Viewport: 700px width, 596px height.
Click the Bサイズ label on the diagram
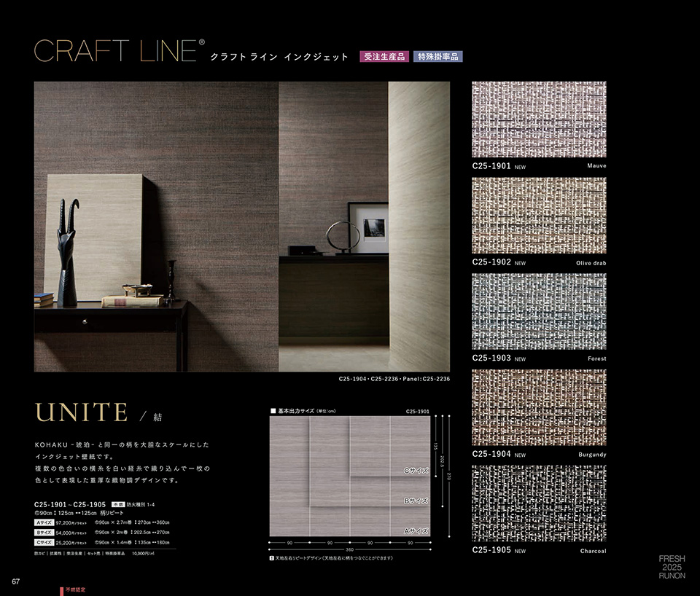pos(416,501)
